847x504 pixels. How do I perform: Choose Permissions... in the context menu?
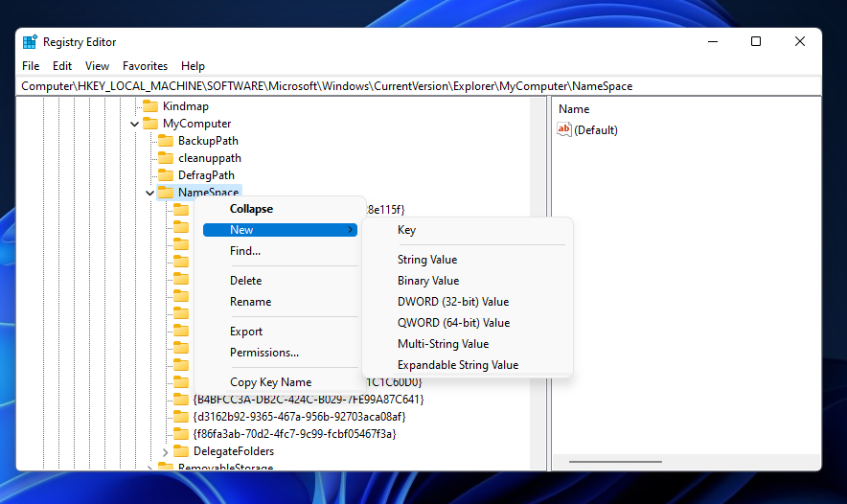(280, 353)
